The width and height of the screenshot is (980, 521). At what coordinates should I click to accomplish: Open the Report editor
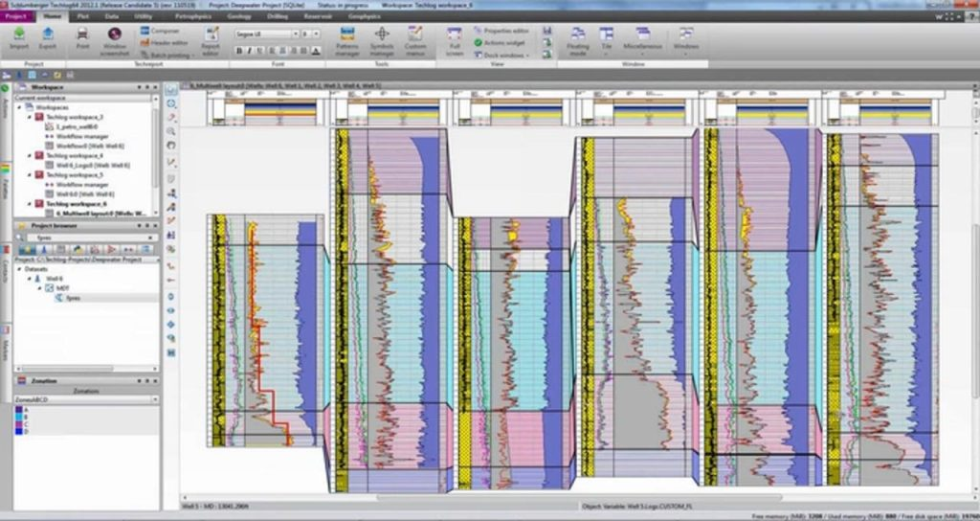(211, 41)
